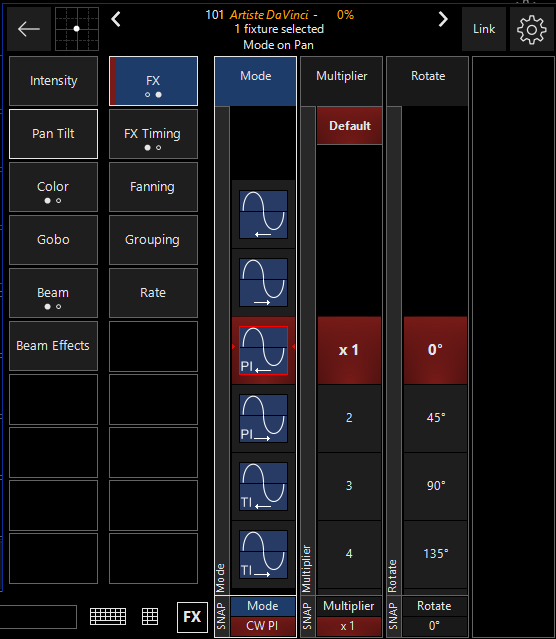Image resolution: width=556 pixels, height=639 pixels.
Task: Switch to the Color attribute tab
Action: [x=53, y=187]
